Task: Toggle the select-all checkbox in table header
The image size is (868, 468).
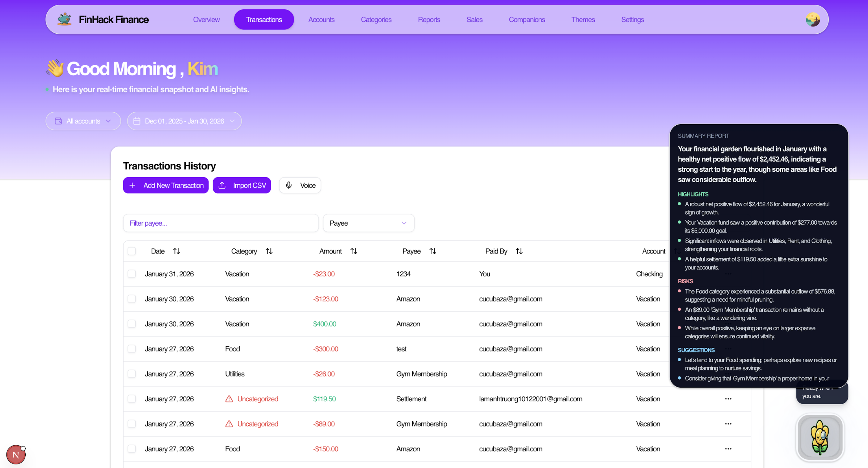Action: pyautogui.click(x=132, y=251)
